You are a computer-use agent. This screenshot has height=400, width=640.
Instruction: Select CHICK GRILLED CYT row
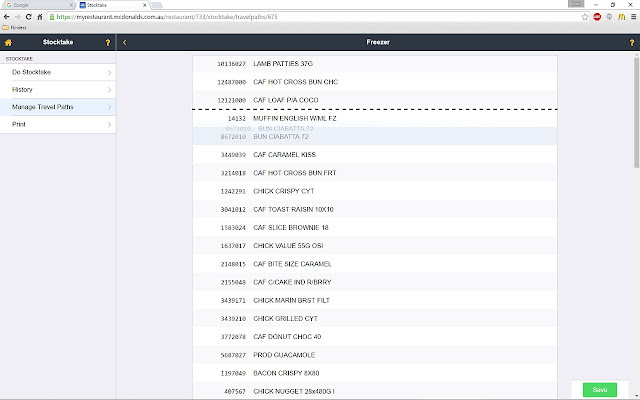coord(375,319)
